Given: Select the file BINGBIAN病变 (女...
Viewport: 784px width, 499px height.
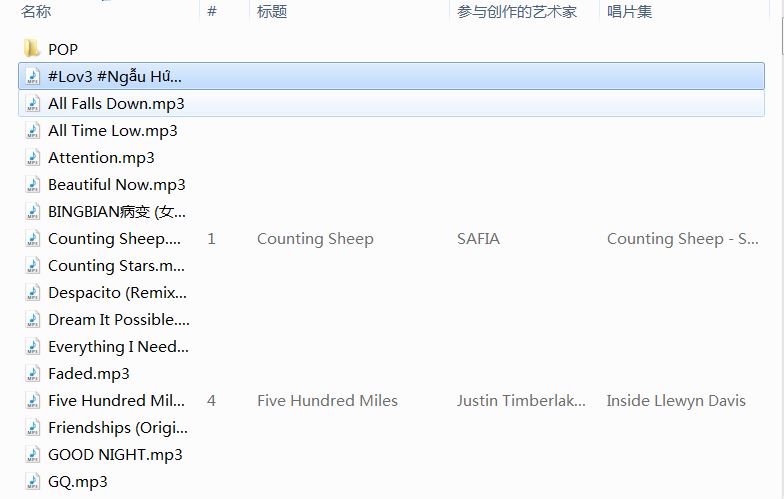Looking at the screenshot, I should (116, 212).
